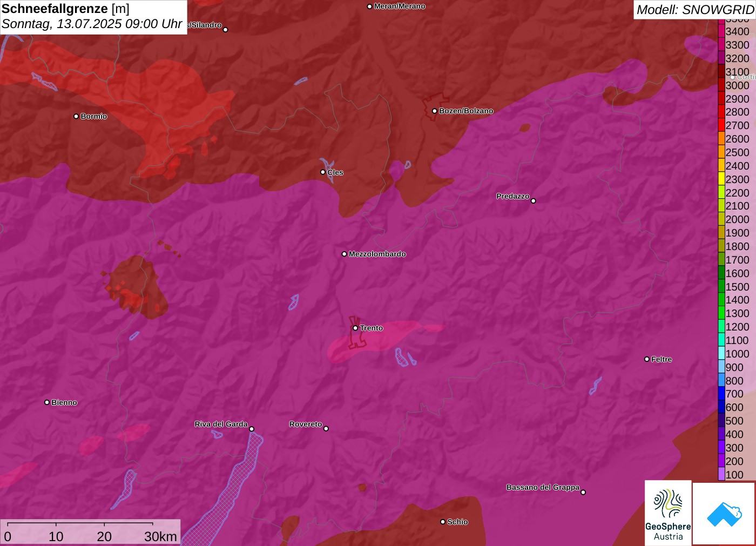Click the Meran/Merano label text
This screenshot has height=546, width=756.
coord(400,6)
